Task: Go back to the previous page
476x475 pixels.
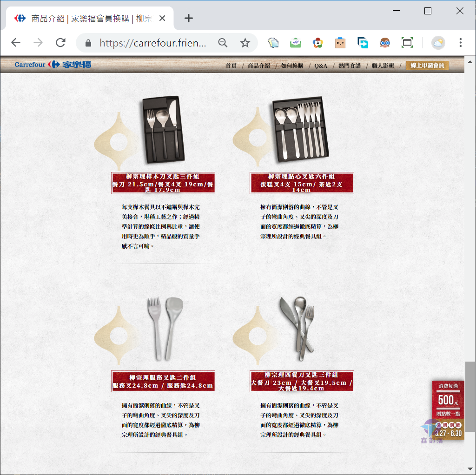Action: [16, 42]
